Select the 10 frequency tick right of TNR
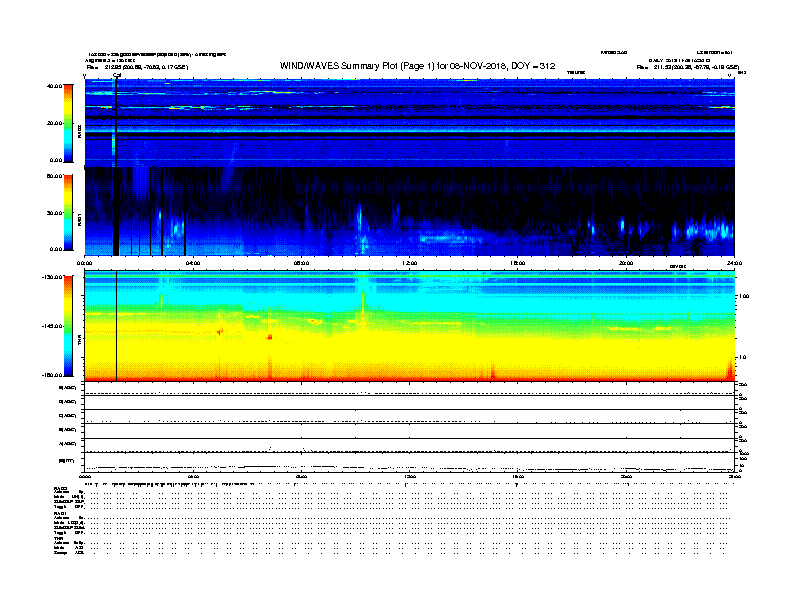The width and height of the screenshot is (792, 612). (x=742, y=358)
